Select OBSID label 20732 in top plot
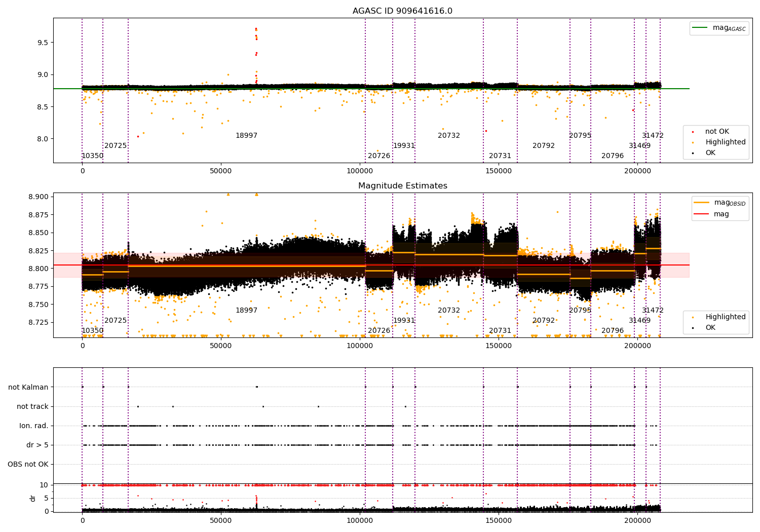The image size is (760, 532). (x=449, y=136)
